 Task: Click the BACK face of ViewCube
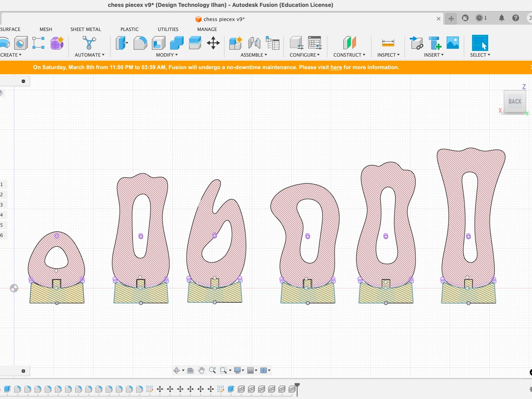point(515,101)
